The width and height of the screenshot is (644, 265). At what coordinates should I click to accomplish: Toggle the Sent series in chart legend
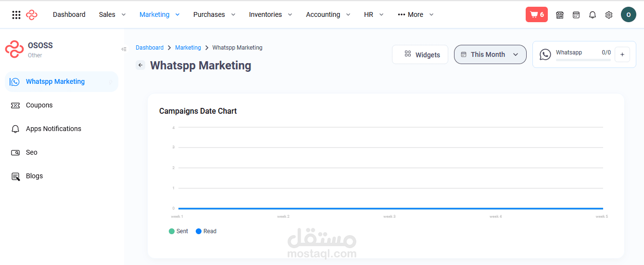(x=178, y=231)
